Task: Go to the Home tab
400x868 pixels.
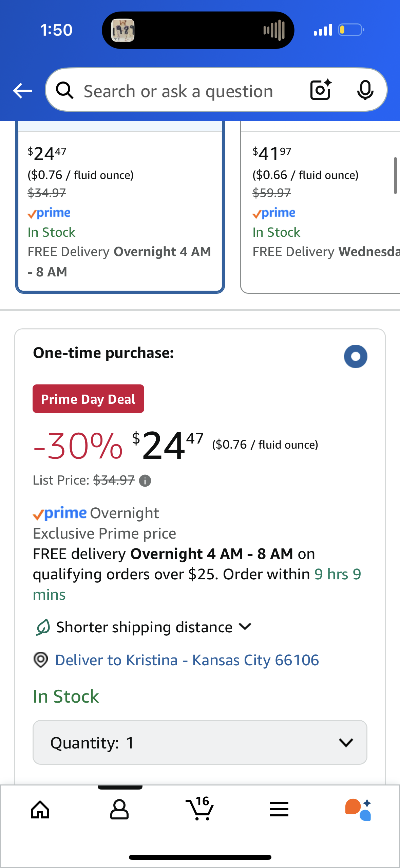Action: point(40,809)
